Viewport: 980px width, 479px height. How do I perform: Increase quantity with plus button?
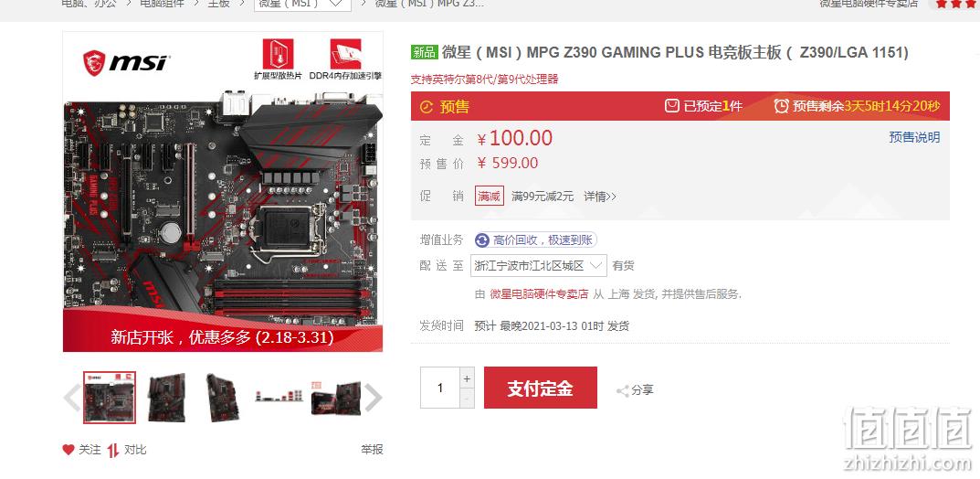pos(466,378)
